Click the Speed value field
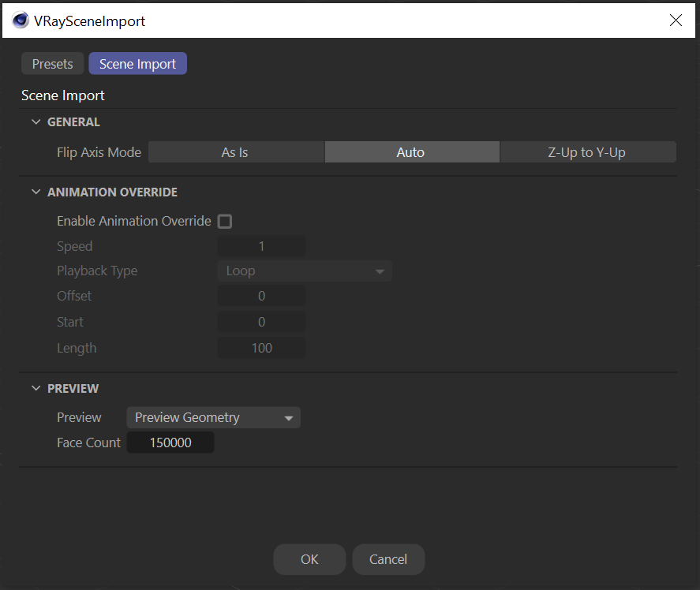The height and width of the screenshot is (590, 700). tap(261, 246)
